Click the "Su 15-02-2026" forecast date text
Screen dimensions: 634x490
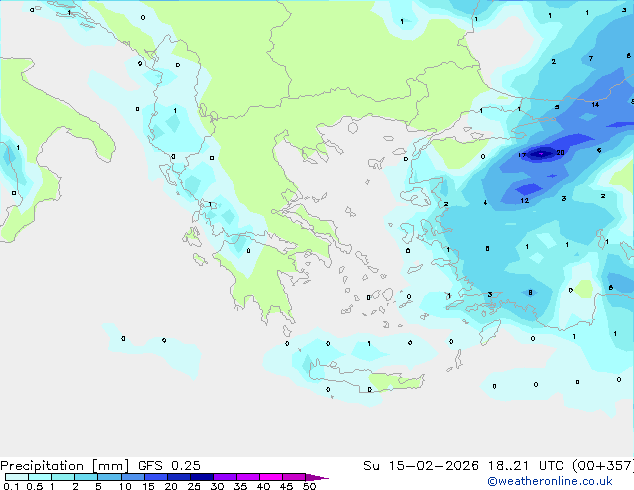pos(421,466)
